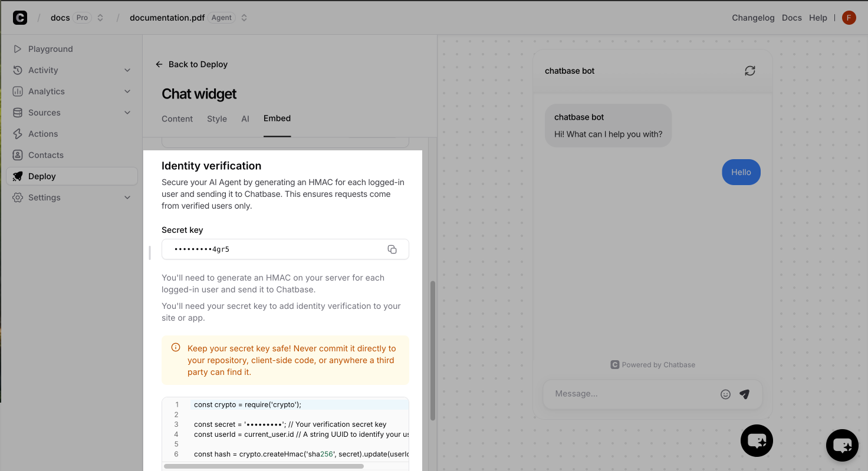Open Actions in the sidebar

(71, 134)
